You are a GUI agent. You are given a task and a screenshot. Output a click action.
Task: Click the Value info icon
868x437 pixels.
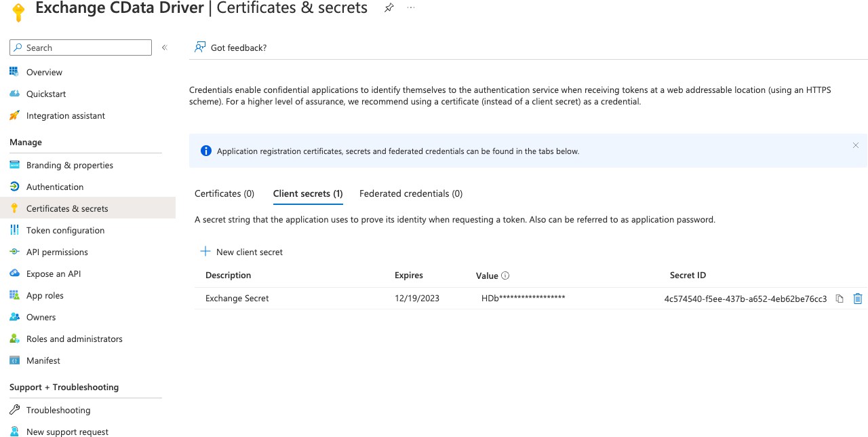coord(505,275)
